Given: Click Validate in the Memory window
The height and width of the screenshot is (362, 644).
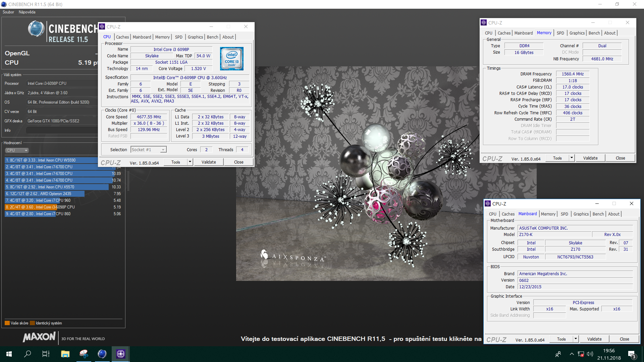Looking at the screenshot, I should point(590,158).
